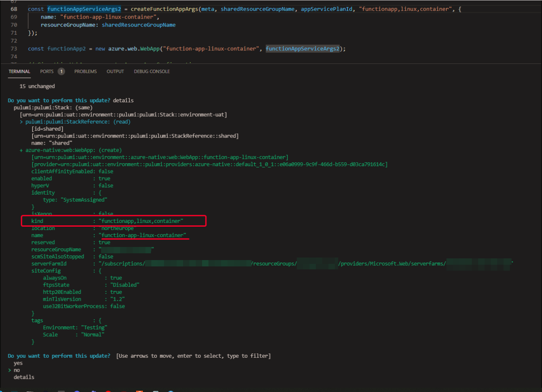This screenshot has width=542, height=392.
Task: Click the 'scmSiteAlsoStopped : false' line
Action: (x=72, y=257)
